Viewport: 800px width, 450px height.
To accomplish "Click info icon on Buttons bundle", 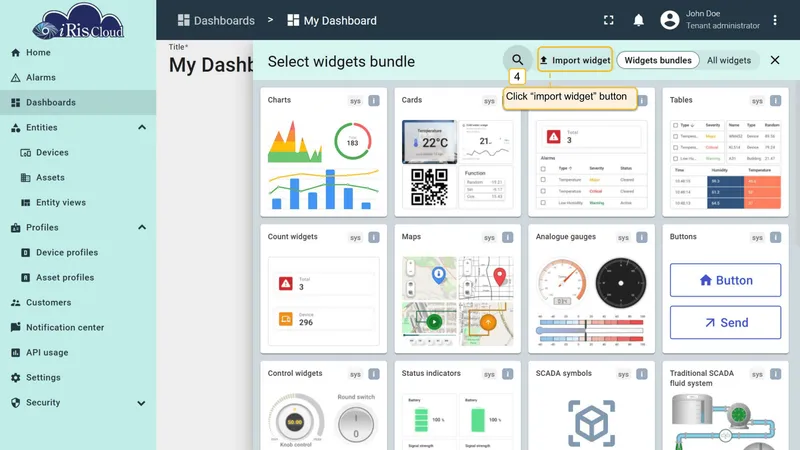I will point(776,237).
